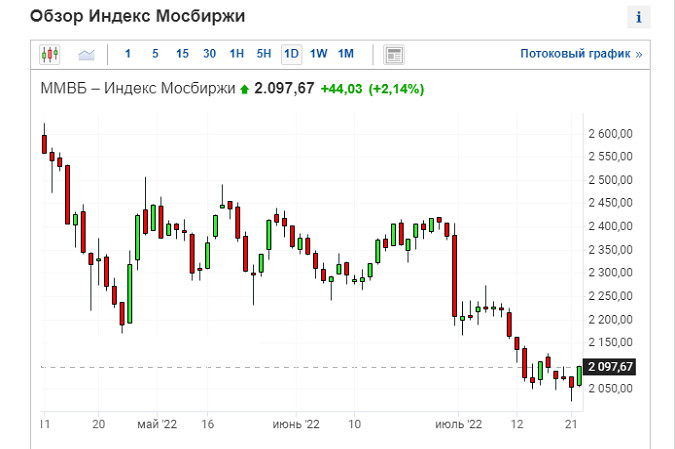This screenshot has width=675, height=449.
Task: Click the ММВБ – Индекс Мосбиржи label
Action: point(138,88)
